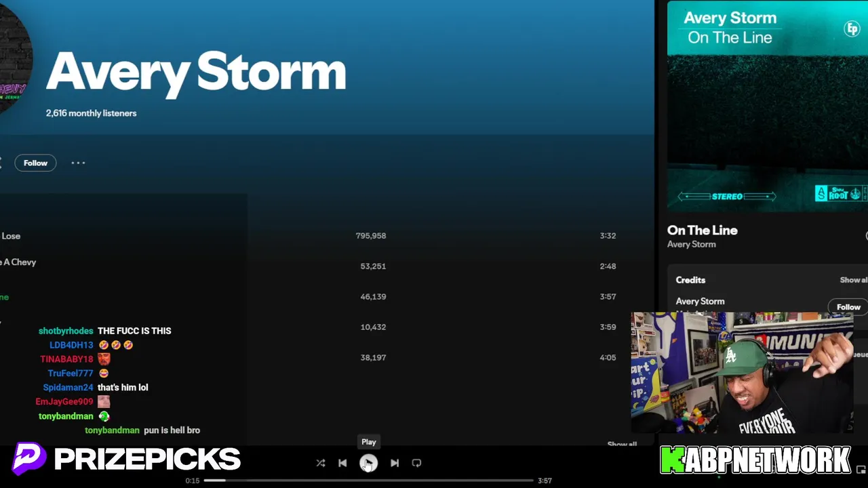Click the webcam overlay video

pyautogui.click(x=742, y=372)
